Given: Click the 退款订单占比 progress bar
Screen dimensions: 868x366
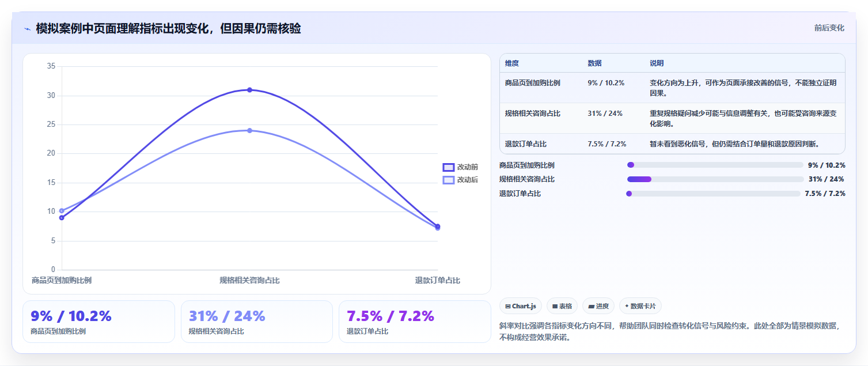Looking at the screenshot, I should coord(713,194).
